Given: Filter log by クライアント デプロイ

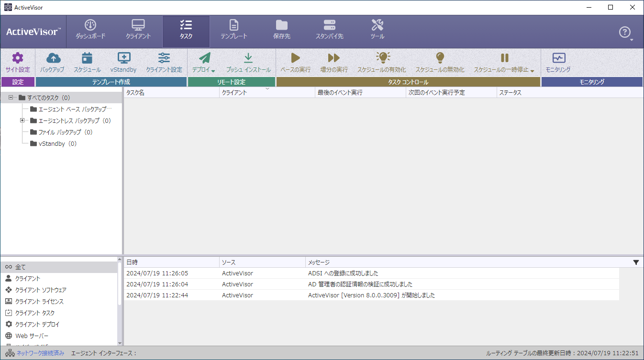Looking at the screenshot, I should click(58, 324).
